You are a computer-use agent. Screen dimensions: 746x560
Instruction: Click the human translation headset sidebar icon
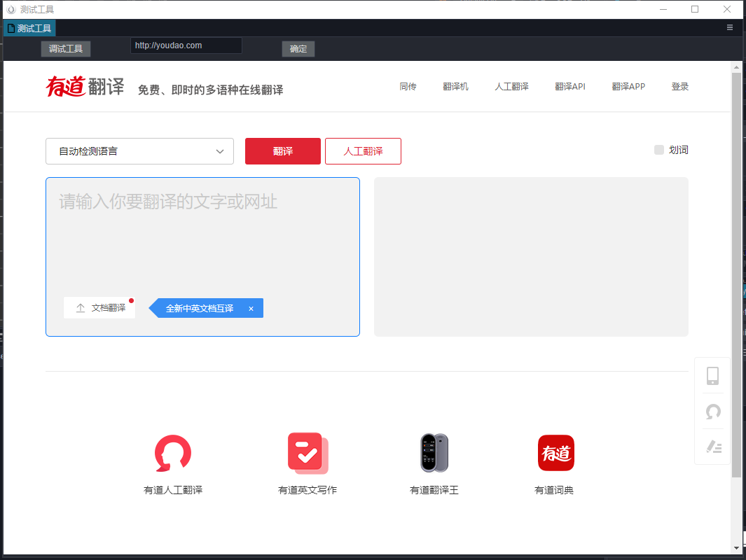[x=712, y=412]
